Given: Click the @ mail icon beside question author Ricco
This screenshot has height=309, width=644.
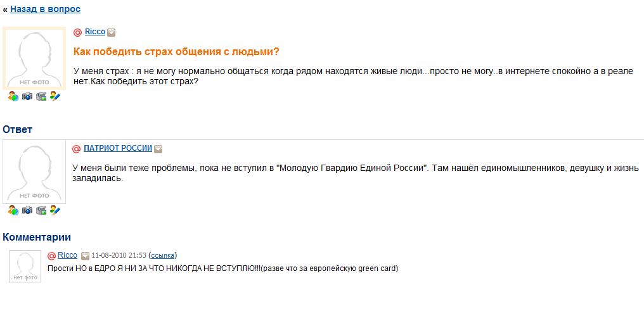Looking at the screenshot, I should pos(77,32).
